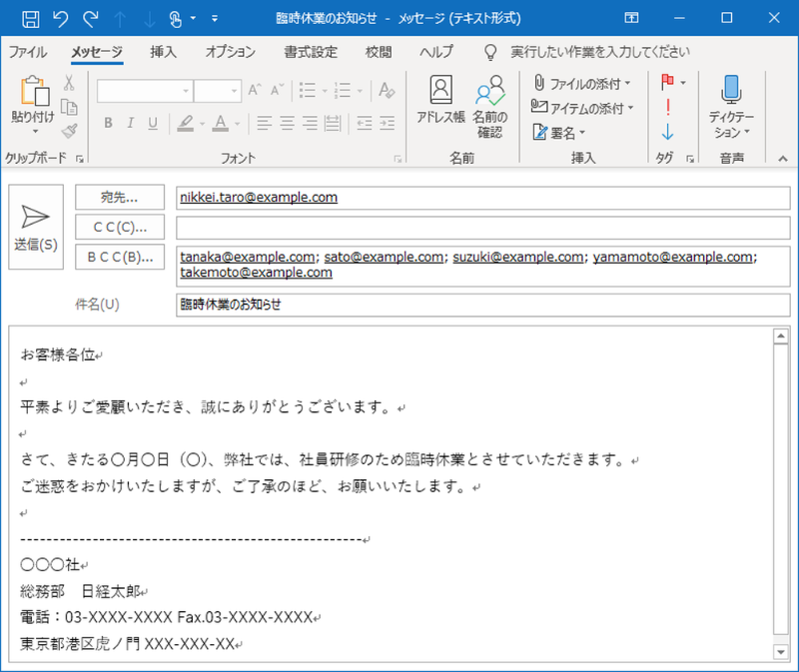
Task: Click the Format Painter brush icon
Action: [69, 131]
